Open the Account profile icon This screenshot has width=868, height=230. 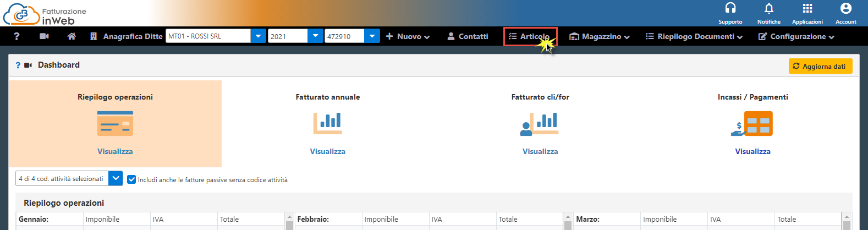[x=845, y=9]
